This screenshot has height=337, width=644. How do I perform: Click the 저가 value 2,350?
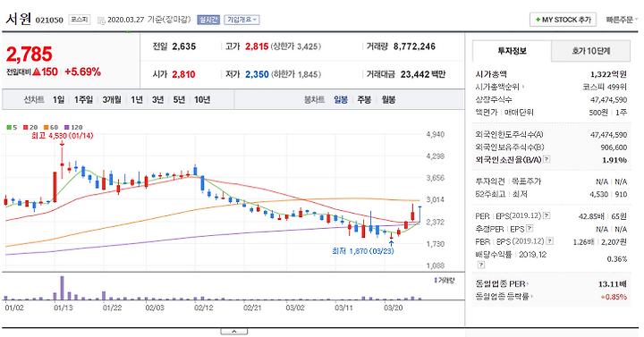tap(257, 74)
